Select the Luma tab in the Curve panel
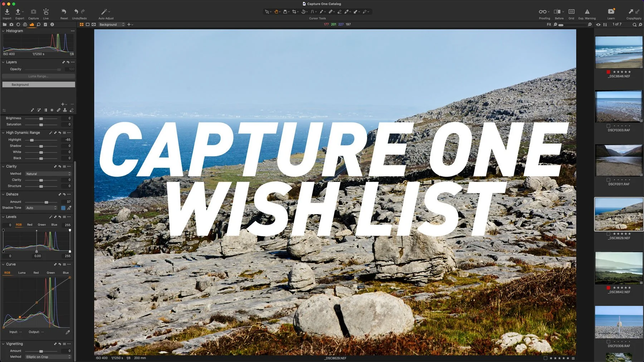This screenshot has width=644, height=362. (22, 272)
